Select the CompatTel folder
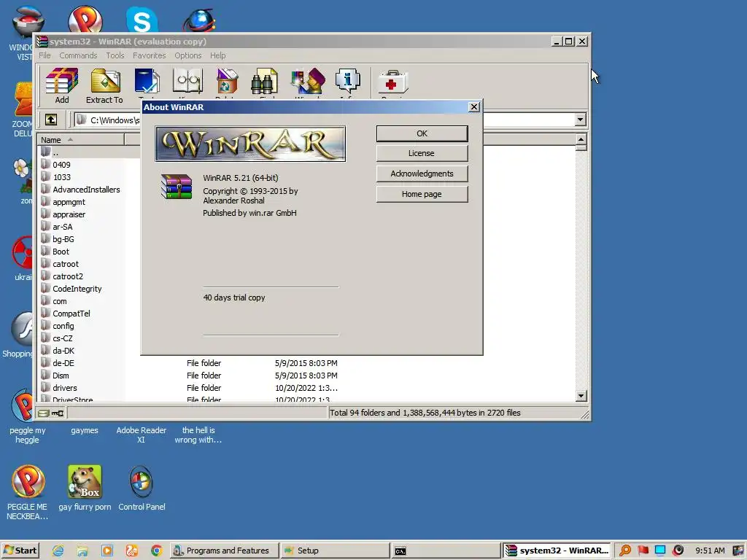 [x=71, y=314]
